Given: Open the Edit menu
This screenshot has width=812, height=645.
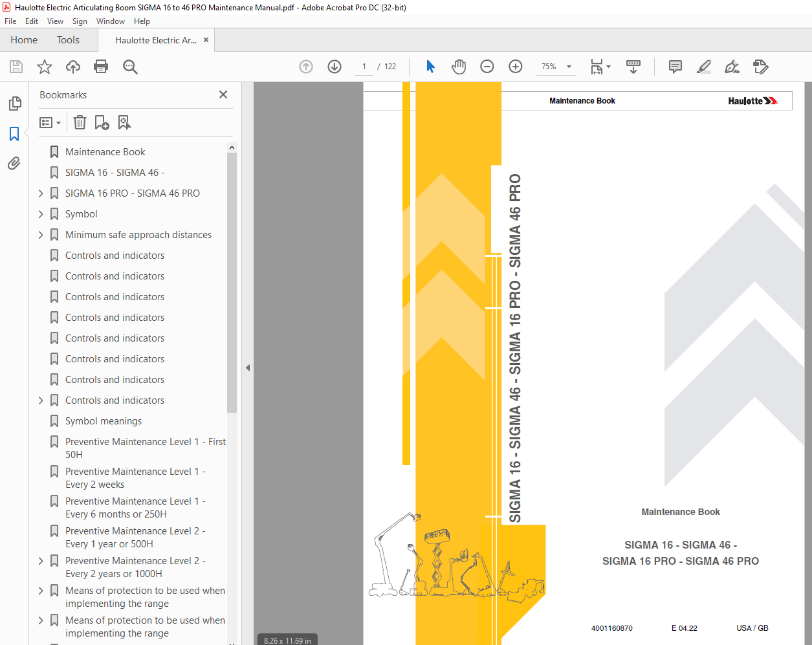Looking at the screenshot, I should 32,21.
